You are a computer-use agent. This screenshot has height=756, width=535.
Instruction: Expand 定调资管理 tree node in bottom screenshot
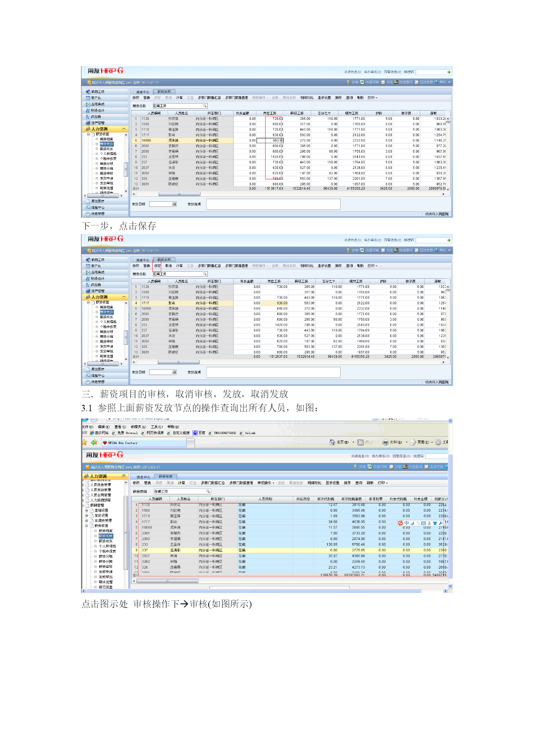click(x=87, y=521)
